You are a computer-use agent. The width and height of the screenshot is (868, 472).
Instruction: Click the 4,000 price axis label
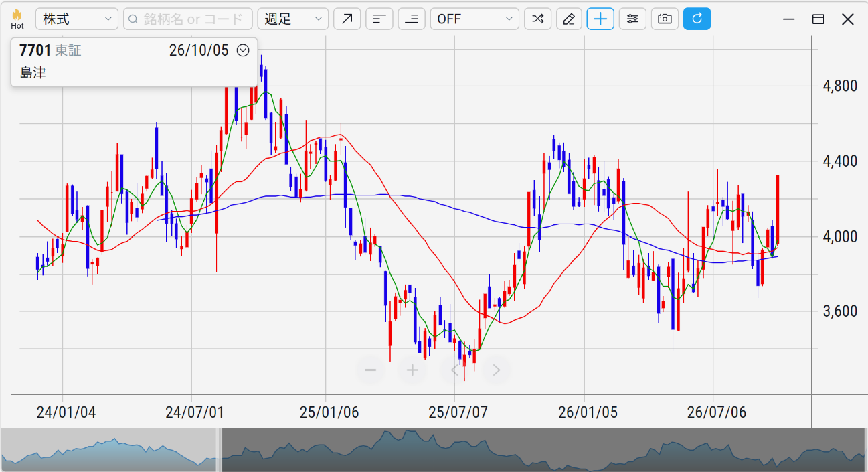click(841, 236)
